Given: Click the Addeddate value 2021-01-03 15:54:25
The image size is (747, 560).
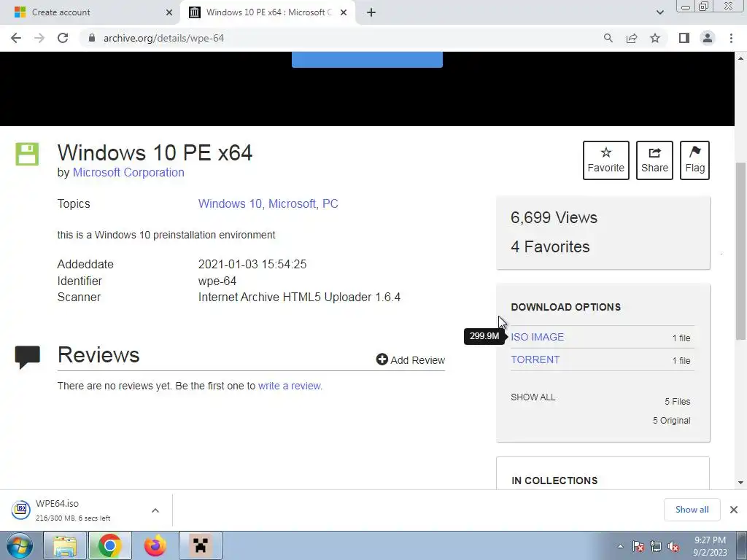Looking at the screenshot, I should pyautogui.click(x=252, y=264).
